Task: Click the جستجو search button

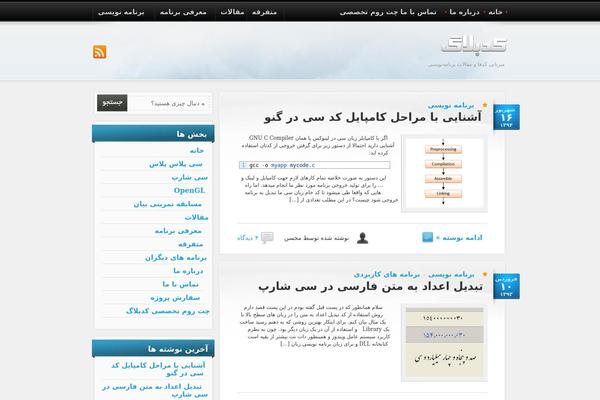Action: (112, 103)
